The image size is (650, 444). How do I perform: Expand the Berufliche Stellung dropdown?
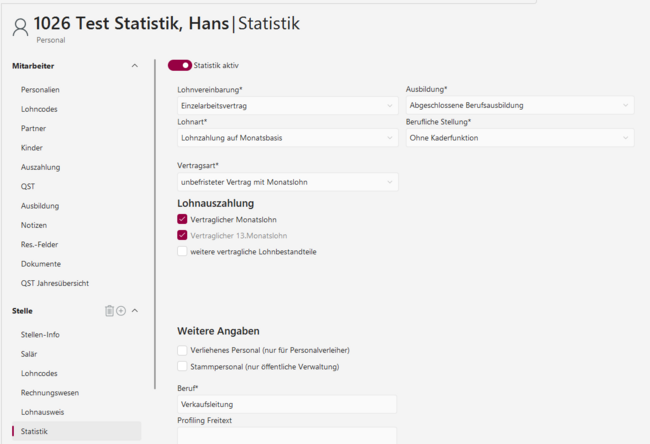(x=519, y=138)
